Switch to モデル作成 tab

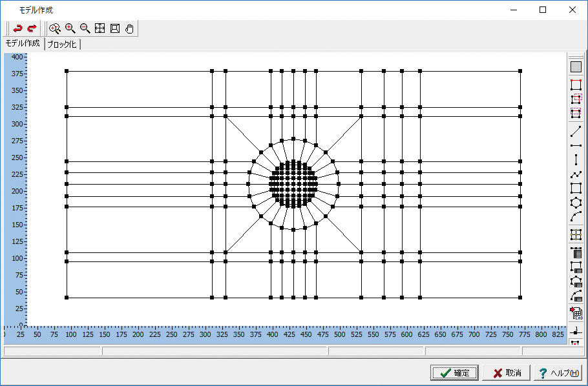click(23, 43)
